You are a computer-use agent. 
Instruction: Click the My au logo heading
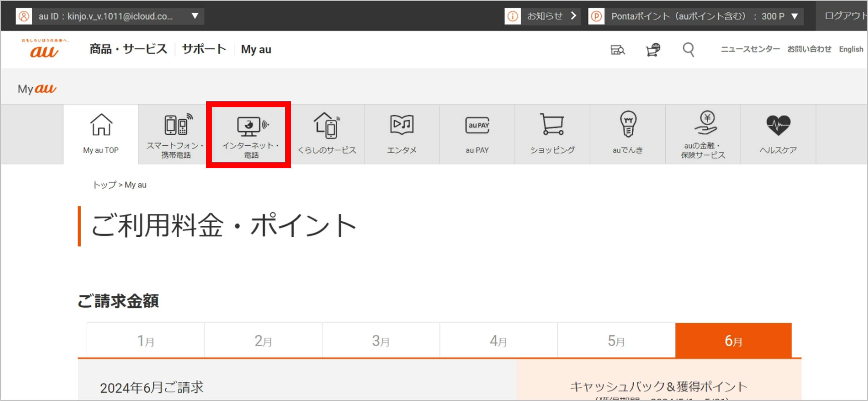(x=37, y=89)
